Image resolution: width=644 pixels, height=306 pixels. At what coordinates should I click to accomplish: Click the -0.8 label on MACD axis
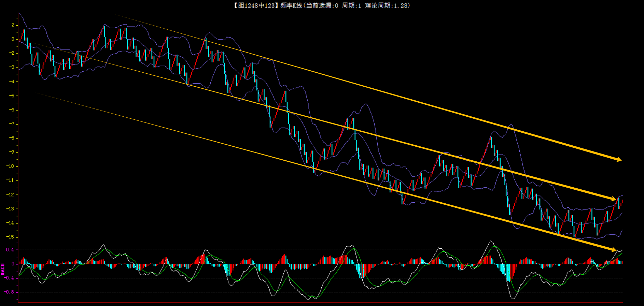pyautogui.click(x=9, y=292)
